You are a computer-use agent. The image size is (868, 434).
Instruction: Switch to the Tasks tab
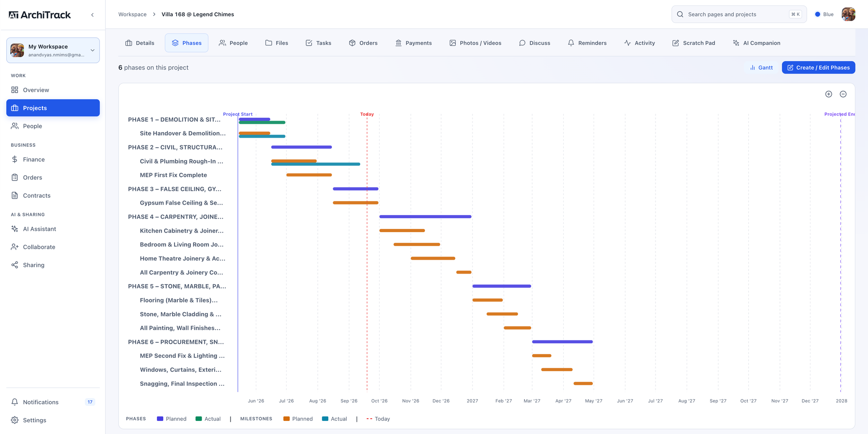point(318,43)
